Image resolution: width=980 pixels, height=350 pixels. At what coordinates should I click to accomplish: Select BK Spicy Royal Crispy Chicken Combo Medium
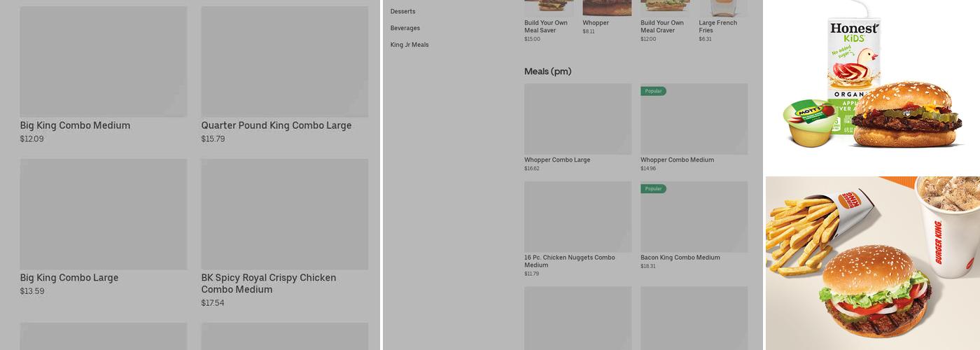point(269,283)
